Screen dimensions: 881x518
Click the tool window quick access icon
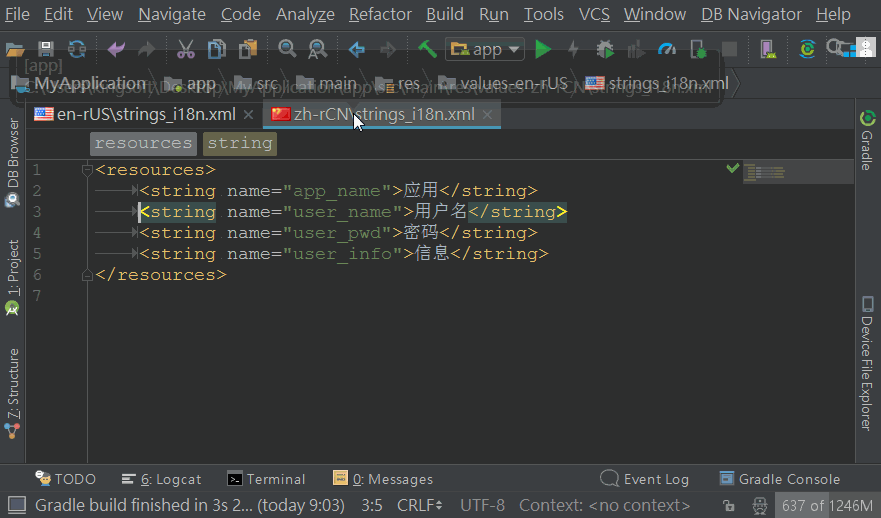click(x=16, y=505)
